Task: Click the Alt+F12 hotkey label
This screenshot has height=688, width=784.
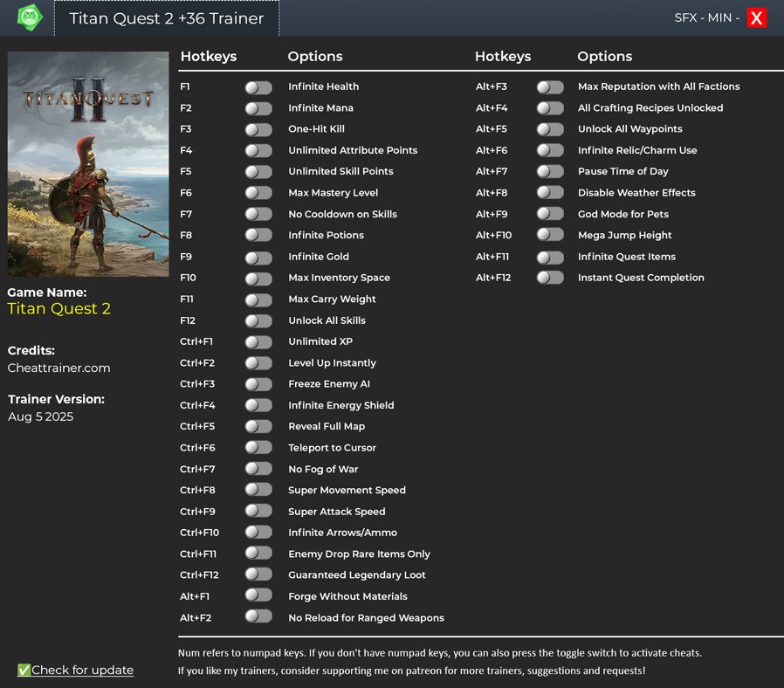Action: click(x=493, y=278)
